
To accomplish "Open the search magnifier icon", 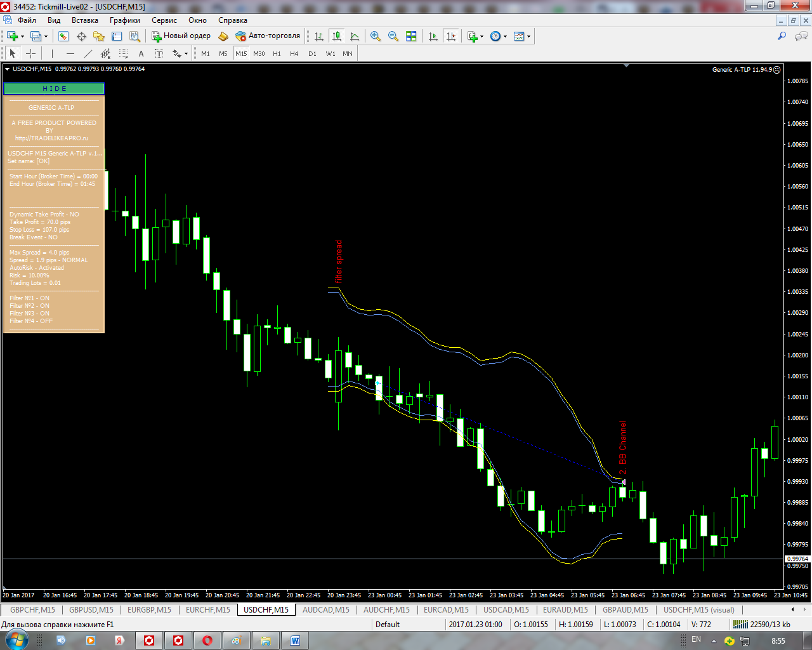I will (x=782, y=36).
